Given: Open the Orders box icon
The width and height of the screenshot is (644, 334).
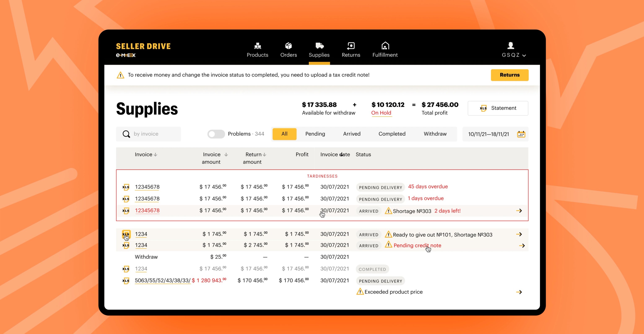Looking at the screenshot, I should pyautogui.click(x=288, y=46).
